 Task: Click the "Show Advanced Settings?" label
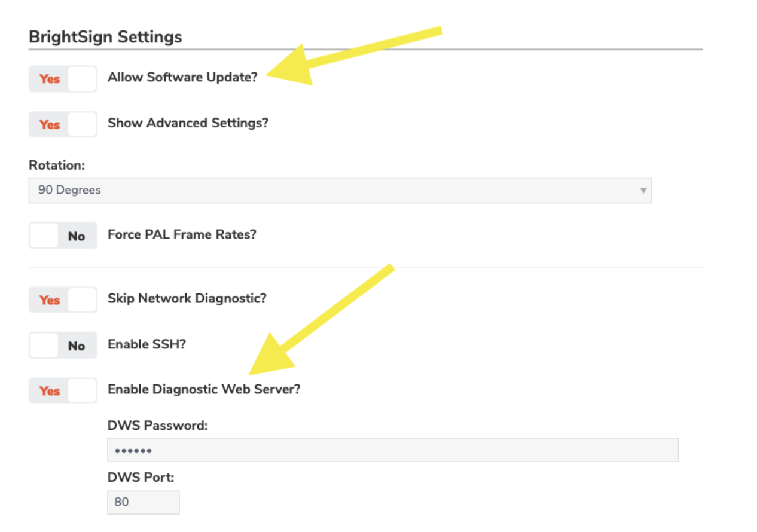188,123
